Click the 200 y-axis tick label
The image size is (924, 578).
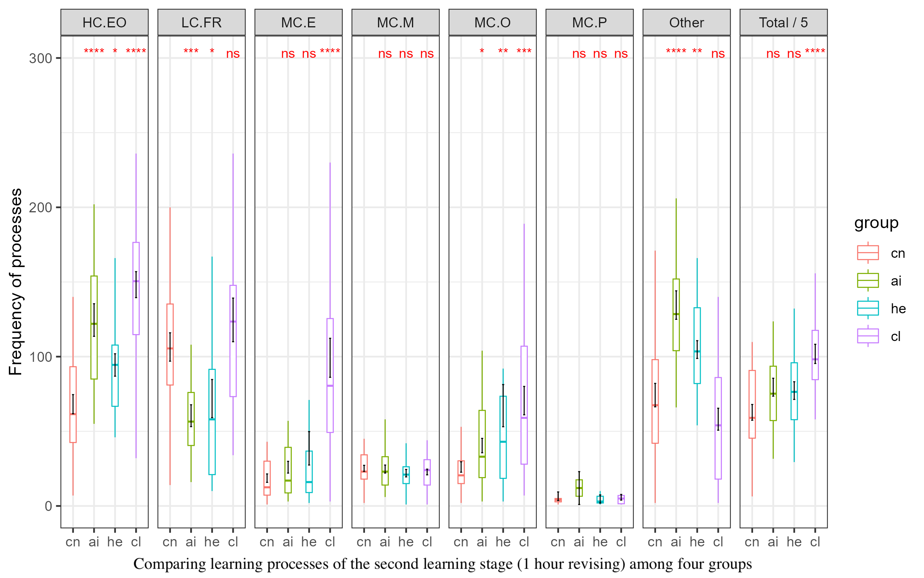[x=40, y=208]
